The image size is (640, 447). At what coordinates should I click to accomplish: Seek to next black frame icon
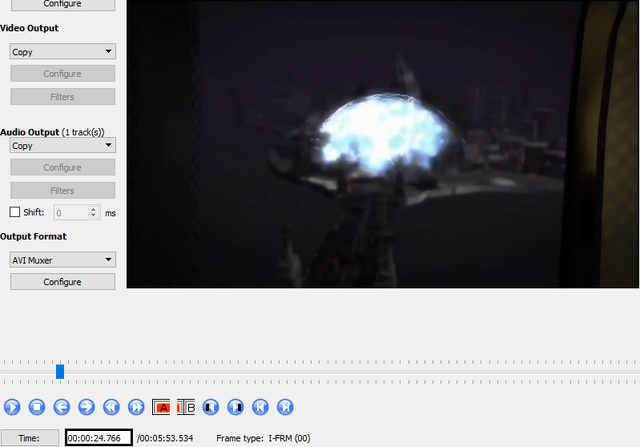[236, 407]
